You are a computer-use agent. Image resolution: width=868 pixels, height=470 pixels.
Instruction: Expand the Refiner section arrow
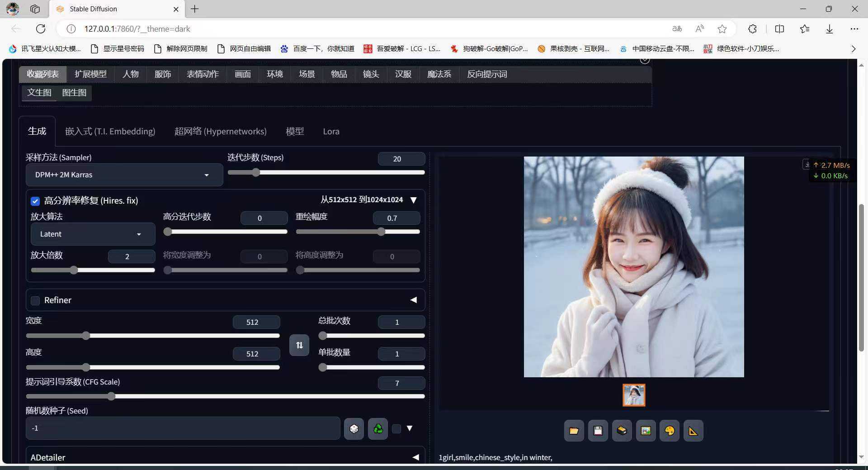point(413,300)
